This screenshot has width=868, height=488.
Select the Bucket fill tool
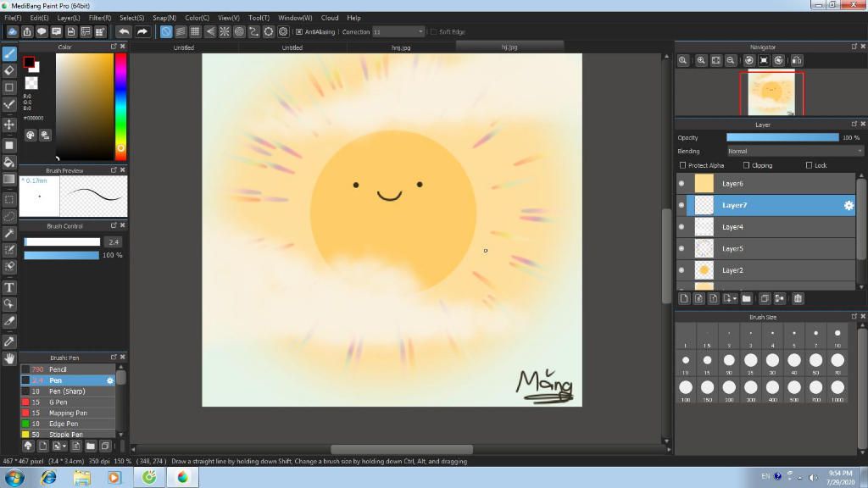coord(9,162)
